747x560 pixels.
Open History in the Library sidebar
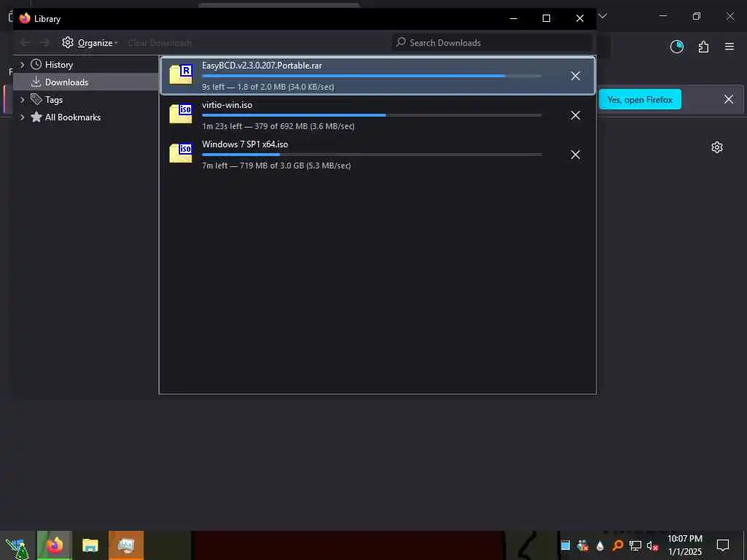pyautogui.click(x=58, y=65)
